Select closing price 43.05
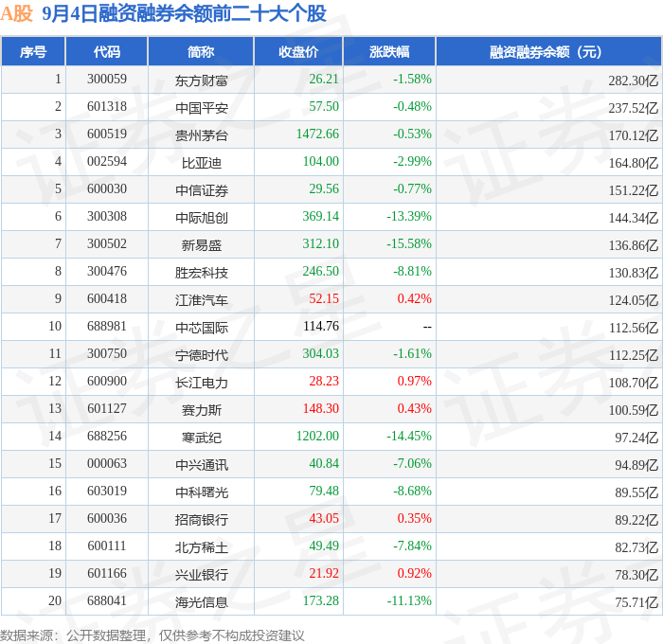Image resolution: width=663 pixels, height=644 pixels. click(x=324, y=519)
